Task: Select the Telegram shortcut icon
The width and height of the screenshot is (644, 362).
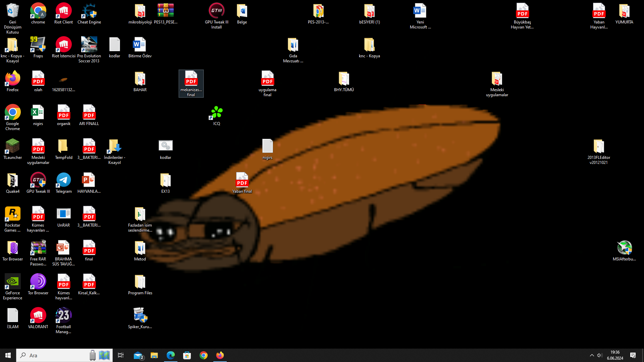Action: pyautogui.click(x=63, y=183)
